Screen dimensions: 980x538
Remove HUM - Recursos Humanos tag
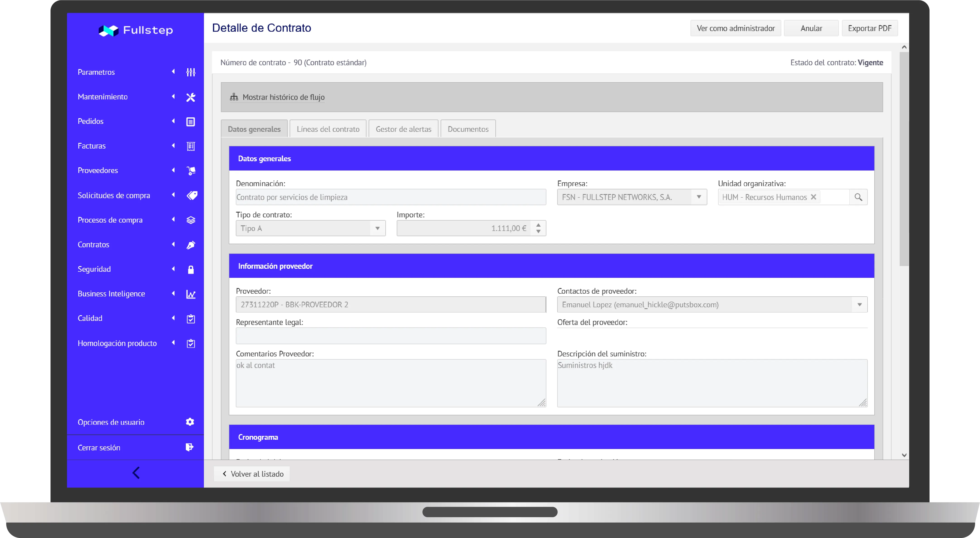point(813,197)
